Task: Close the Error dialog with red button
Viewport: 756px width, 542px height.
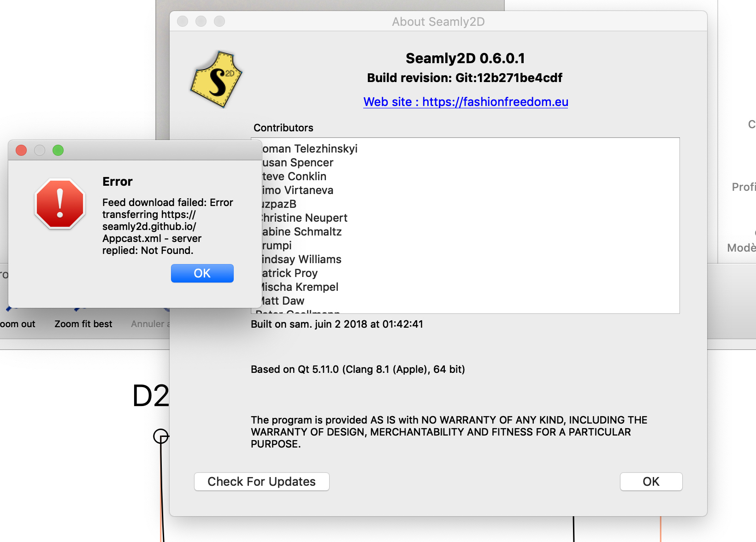Action: tap(21, 150)
